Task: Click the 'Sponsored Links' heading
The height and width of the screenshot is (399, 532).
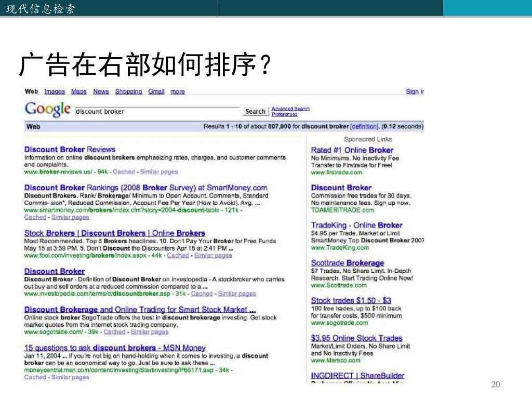Action: coord(368,139)
